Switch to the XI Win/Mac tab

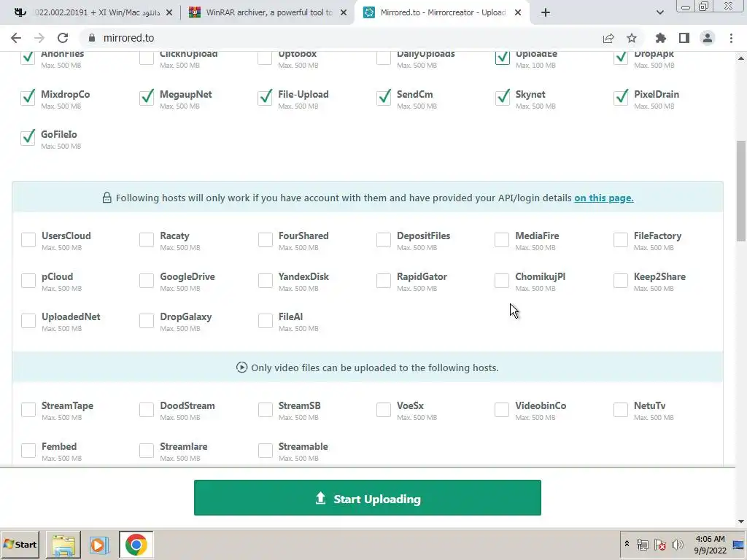tap(94, 13)
